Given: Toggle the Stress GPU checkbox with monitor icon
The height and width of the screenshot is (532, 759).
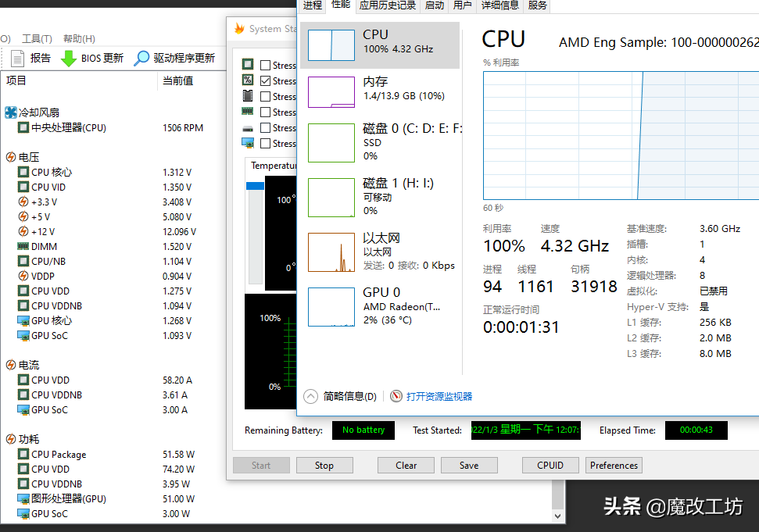Looking at the screenshot, I should click(x=265, y=144).
